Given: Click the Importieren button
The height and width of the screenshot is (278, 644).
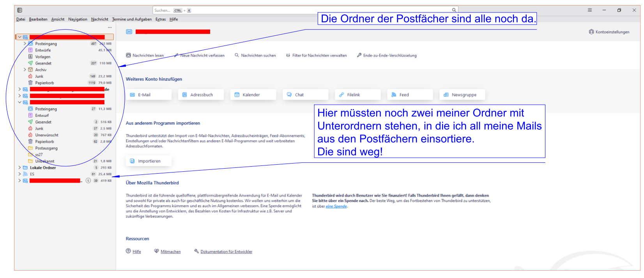Looking at the screenshot, I should [149, 161].
